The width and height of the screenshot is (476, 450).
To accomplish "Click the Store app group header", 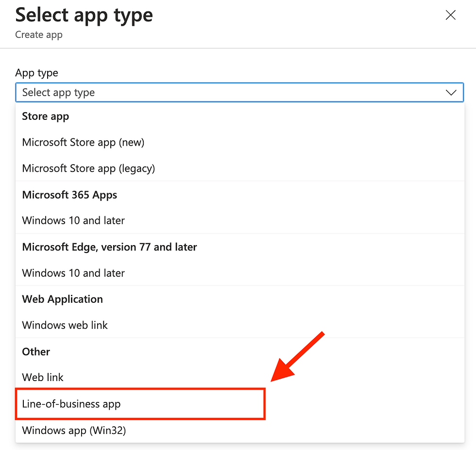I will 46,117.
